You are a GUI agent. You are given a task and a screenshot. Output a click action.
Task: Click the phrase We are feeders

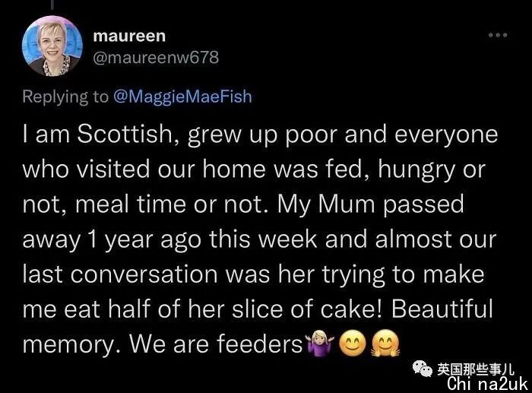click(217, 344)
